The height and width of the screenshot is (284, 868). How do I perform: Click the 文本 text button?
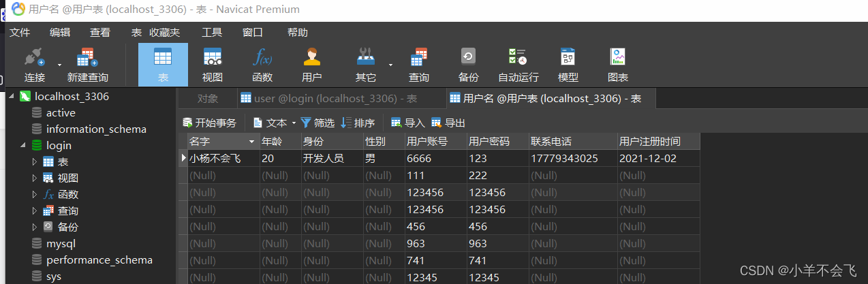click(270, 123)
